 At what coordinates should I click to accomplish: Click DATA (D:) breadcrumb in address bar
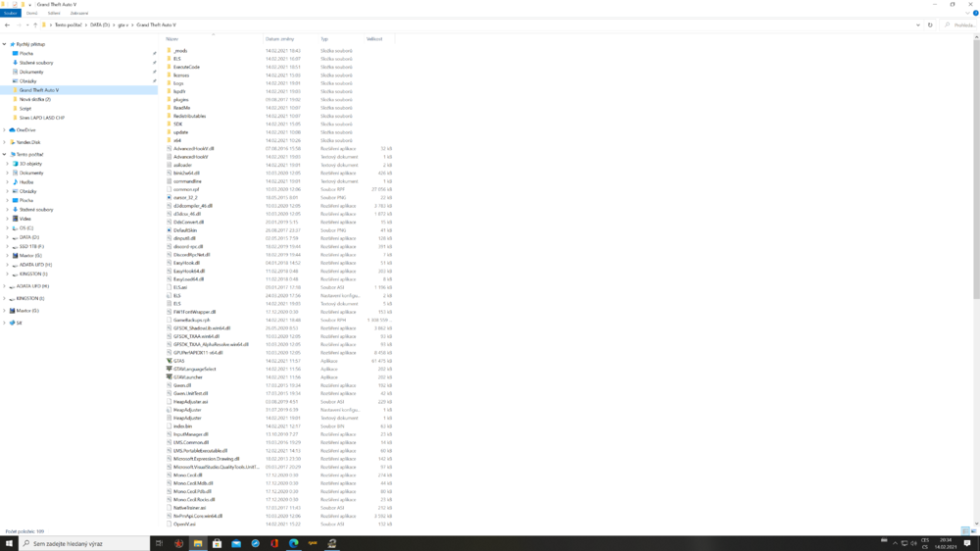click(x=100, y=25)
